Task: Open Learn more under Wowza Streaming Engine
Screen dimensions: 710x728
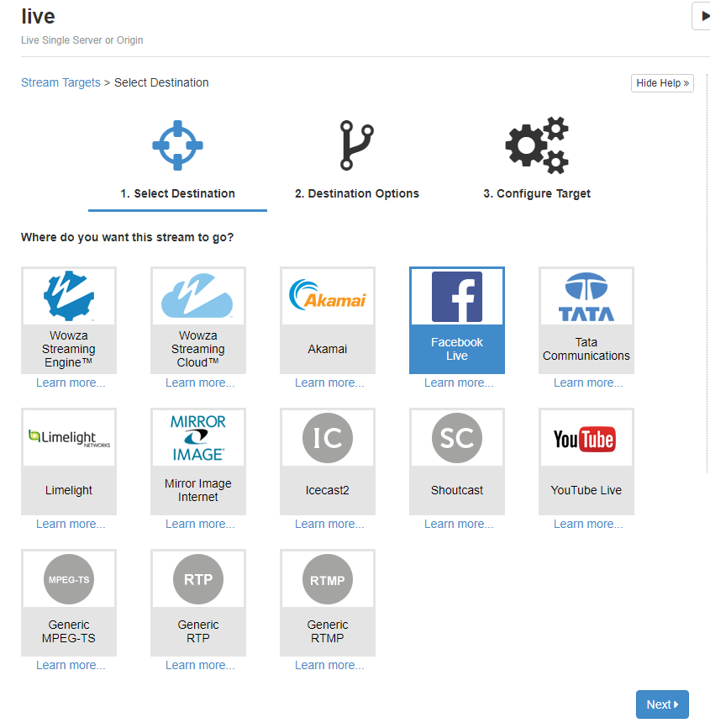Action: pyautogui.click(x=71, y=382)
